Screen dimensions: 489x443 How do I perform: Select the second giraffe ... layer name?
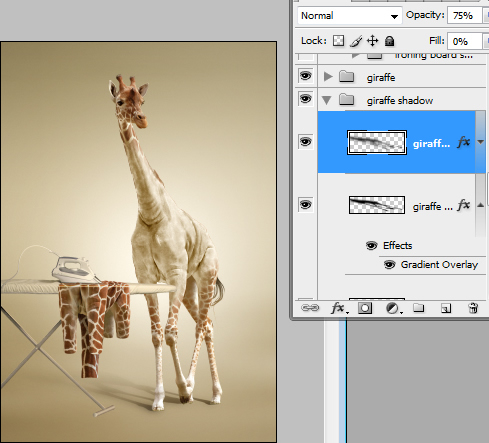point(433,207)
